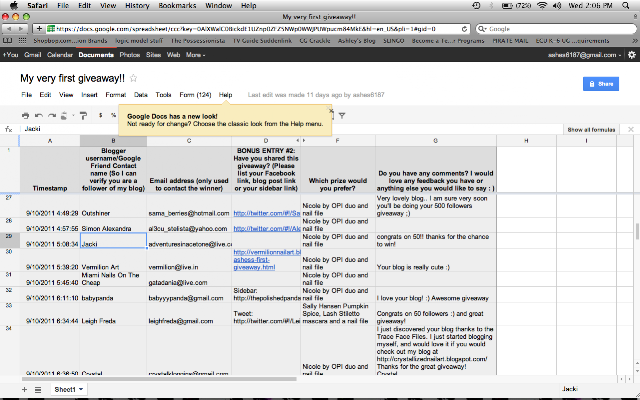The image size is (640, 400).
Task: Click the horizontal scrollbar of the sheet
Action: pos(160,379)
